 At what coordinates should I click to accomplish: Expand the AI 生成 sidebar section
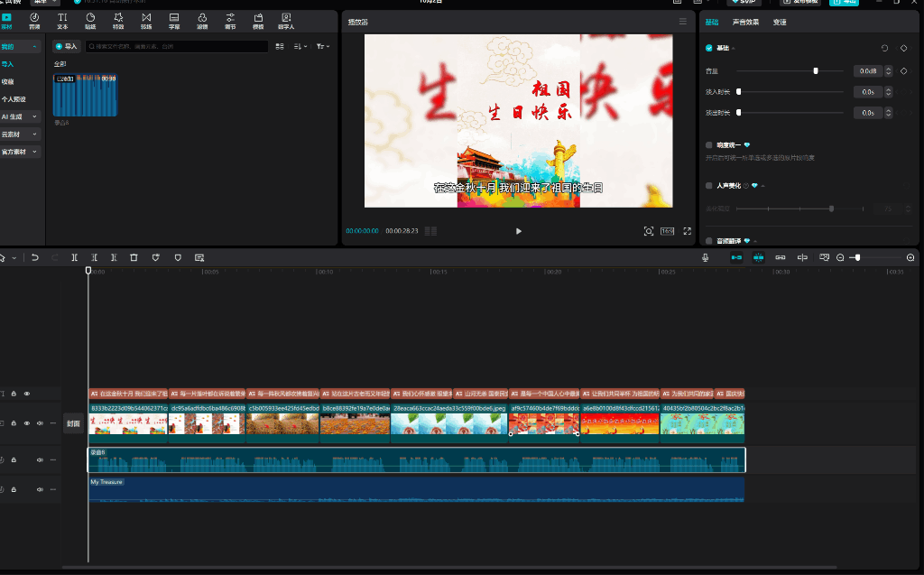(20, 116)
